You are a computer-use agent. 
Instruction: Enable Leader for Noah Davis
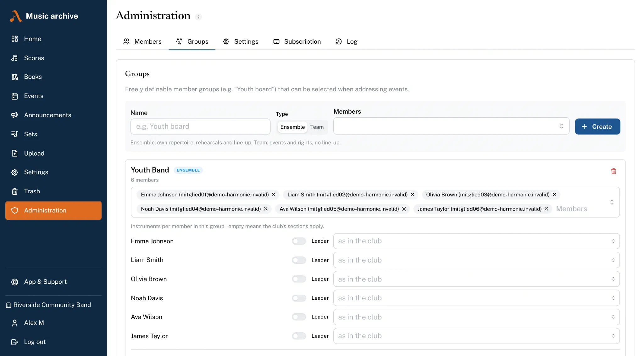pos(299,298)
